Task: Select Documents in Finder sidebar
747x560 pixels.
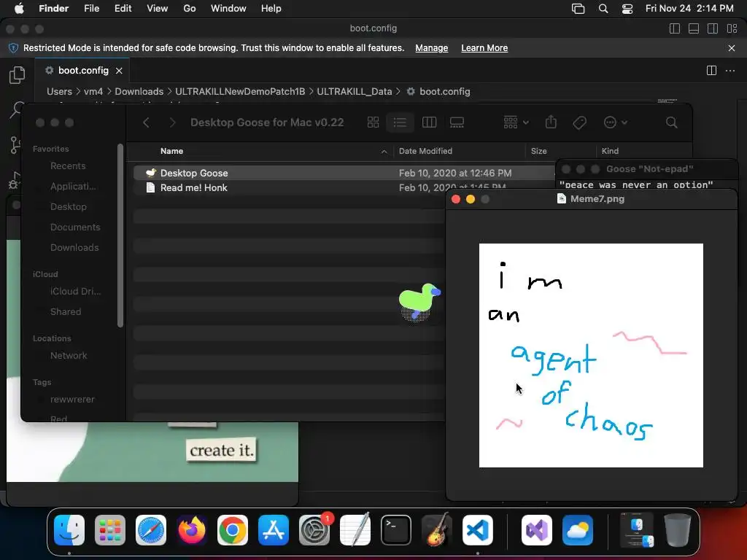Action: coord(75,227)
